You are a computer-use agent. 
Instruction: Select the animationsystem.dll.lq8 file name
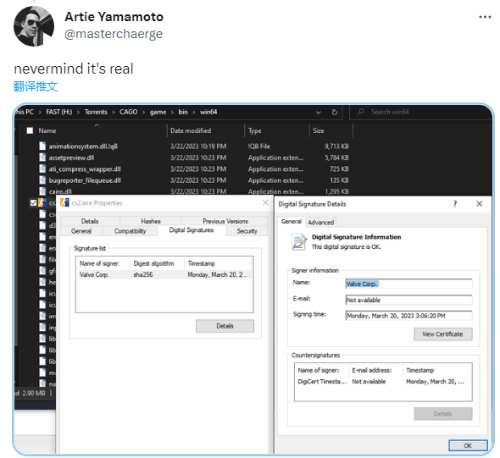click(x=83, y=146)
